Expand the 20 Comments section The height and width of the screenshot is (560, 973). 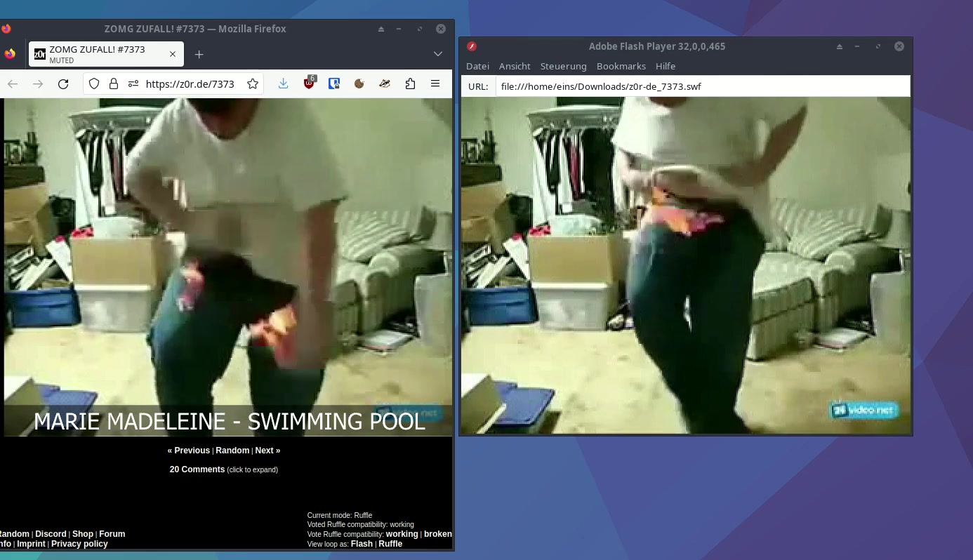click(197, 469)
